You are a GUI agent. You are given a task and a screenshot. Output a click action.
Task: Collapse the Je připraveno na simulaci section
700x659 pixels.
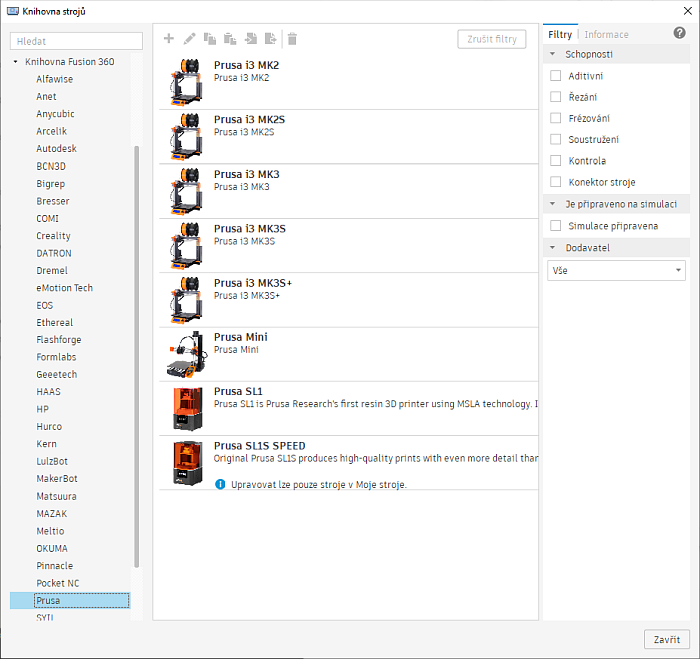[x=553, y=204]
